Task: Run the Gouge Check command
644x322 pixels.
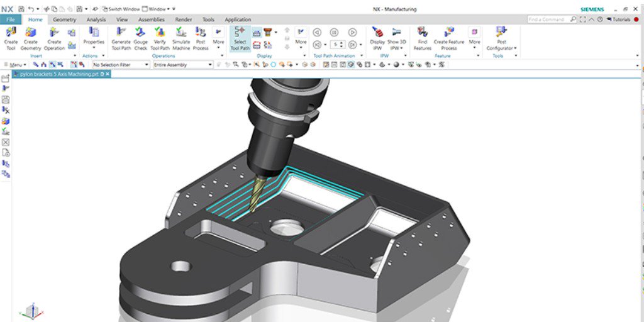Action: 140,38
